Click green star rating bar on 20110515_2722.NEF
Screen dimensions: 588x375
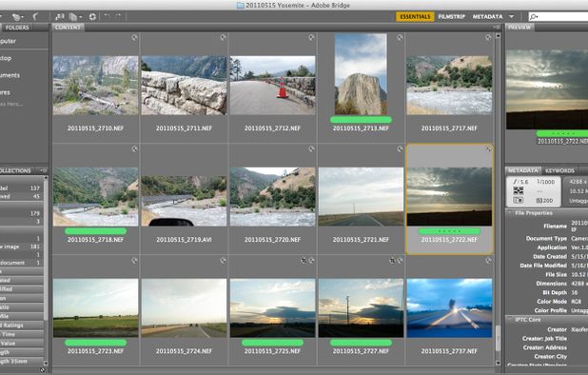tap(449, 231)
